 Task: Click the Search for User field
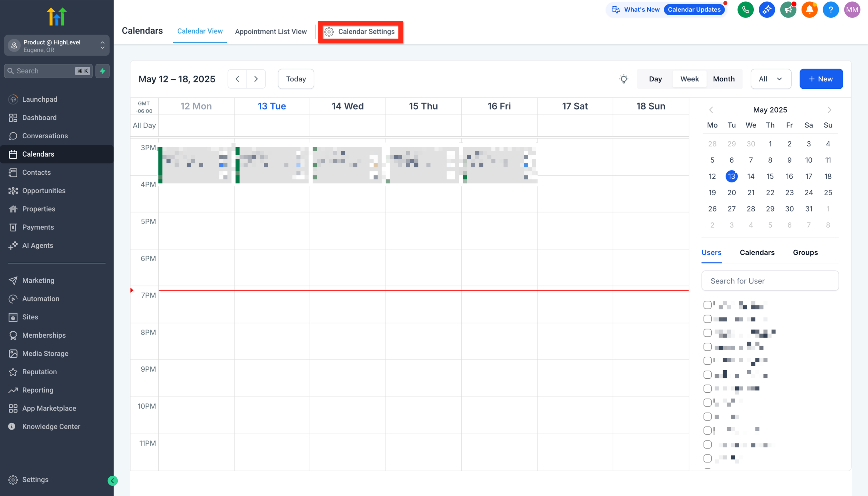point(770,281)
